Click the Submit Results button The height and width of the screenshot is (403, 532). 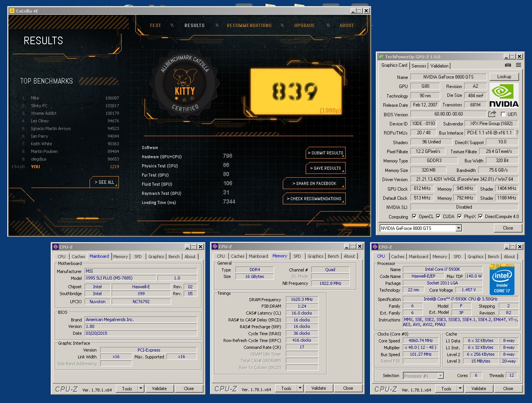pos(325,153)
